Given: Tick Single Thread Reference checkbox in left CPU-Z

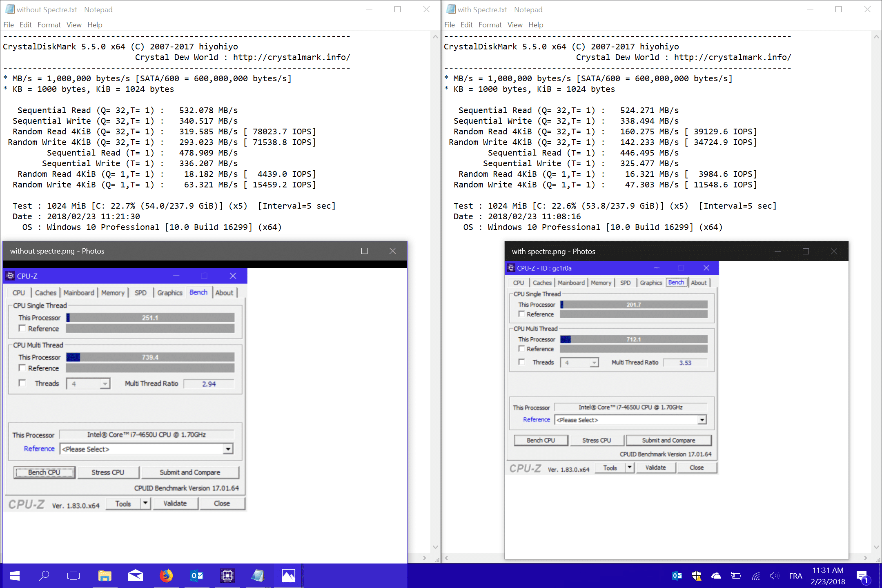Looking at the screenshot, I should [x=22, y=328].
